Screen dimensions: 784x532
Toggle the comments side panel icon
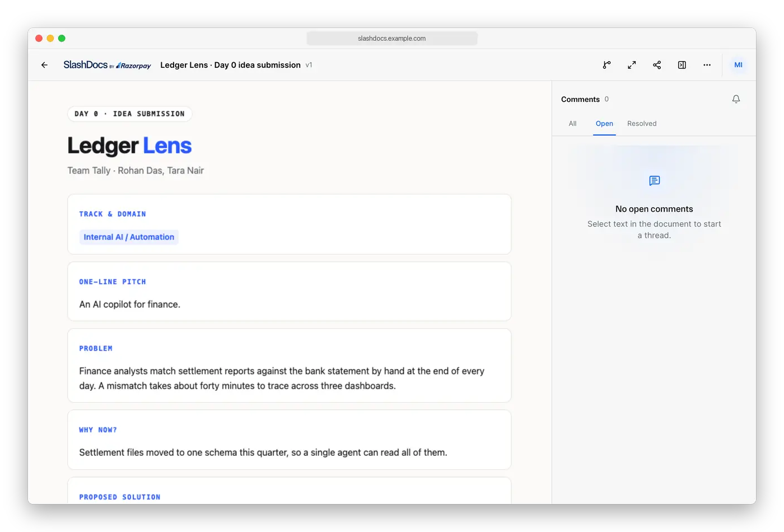[682, 65]
